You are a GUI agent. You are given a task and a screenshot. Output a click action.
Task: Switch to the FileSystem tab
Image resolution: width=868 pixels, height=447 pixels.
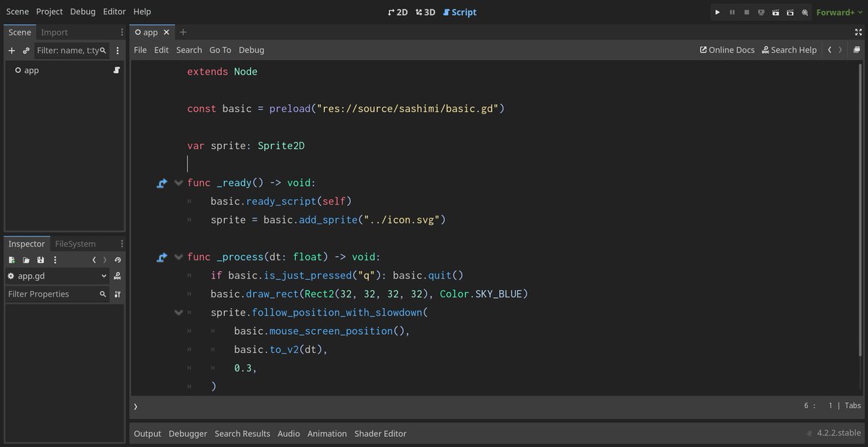[75, 243]
